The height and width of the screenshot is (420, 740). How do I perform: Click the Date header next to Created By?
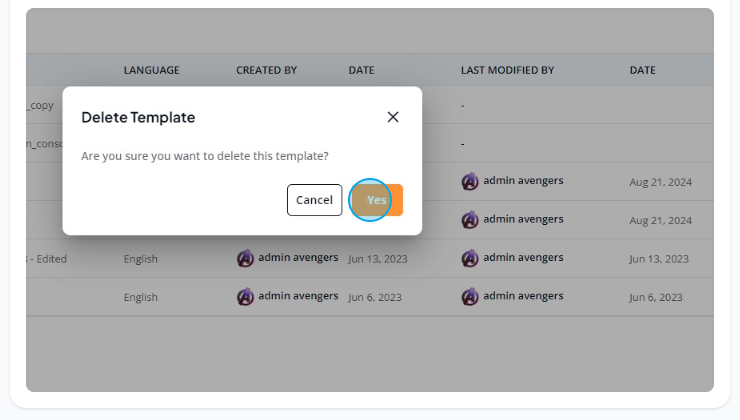pyautogui.click(x=362, y=70)
